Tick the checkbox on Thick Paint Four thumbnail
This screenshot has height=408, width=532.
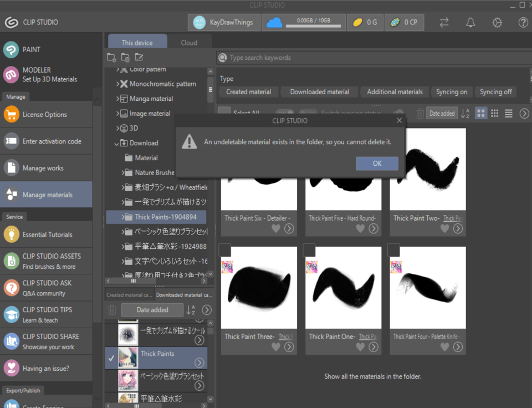coord(393,250)
